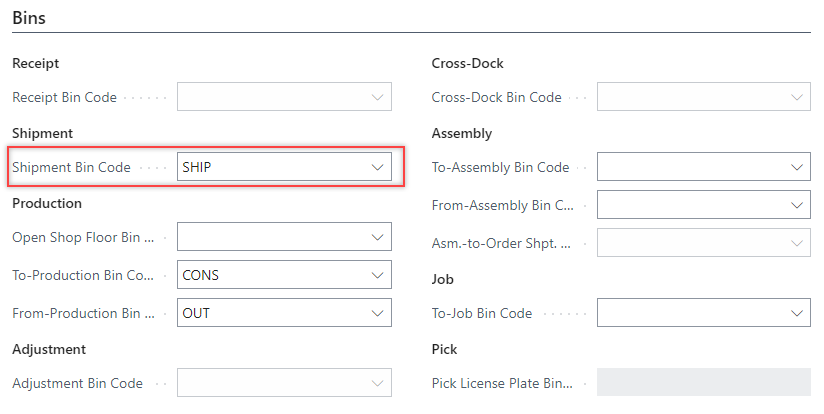The image size is (824, 414).
Task: Open the Shipment Bin Code dropdown arrow
Action: point(377,168)
